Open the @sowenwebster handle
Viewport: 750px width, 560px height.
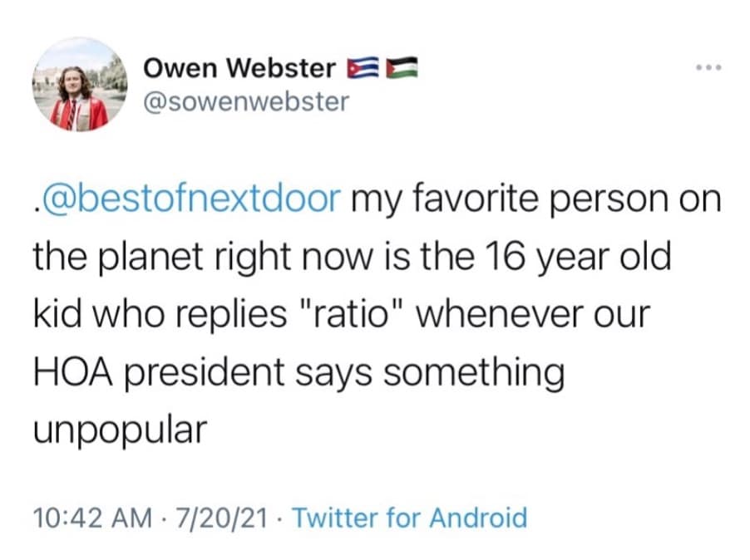[246, 102]
